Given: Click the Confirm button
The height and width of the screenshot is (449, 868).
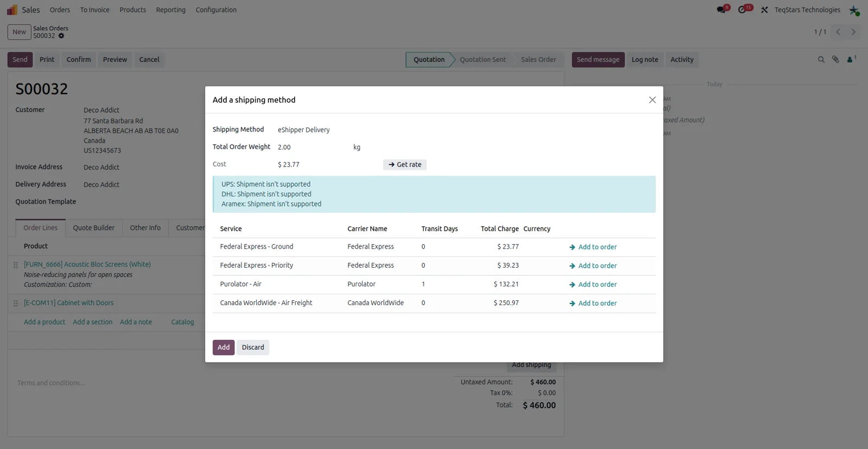Looking at the screenshot, I should (79, 60).
